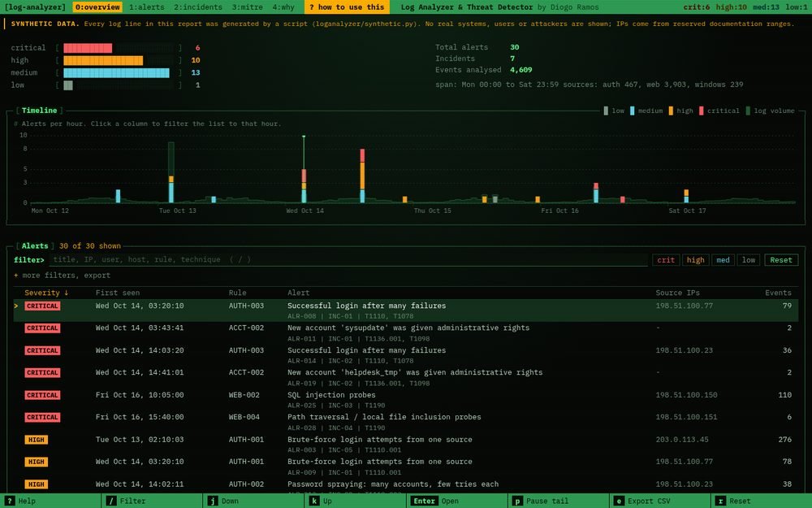This screenshot has height=508, width=812.
Task: Click the Reset filter button
Action: point(781,260)
